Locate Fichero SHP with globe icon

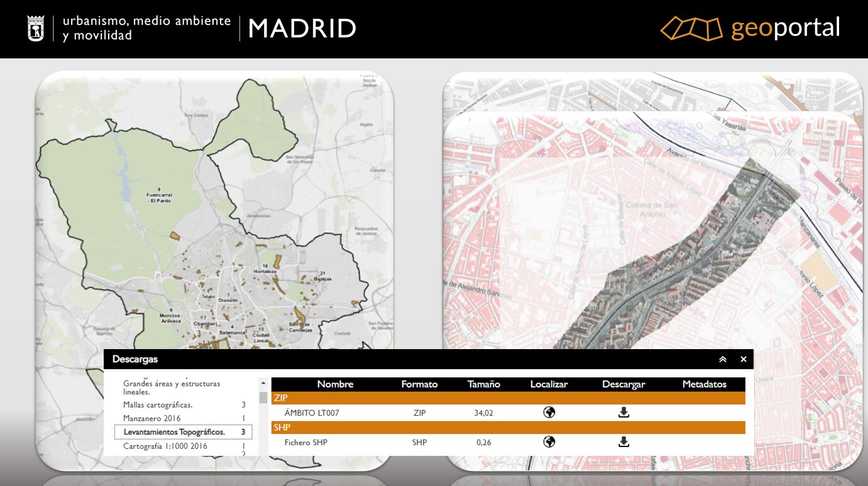click(x=549, y=442)
